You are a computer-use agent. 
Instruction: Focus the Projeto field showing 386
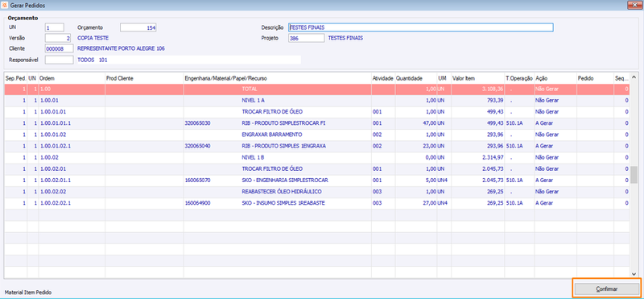click(x=307, y=38)
